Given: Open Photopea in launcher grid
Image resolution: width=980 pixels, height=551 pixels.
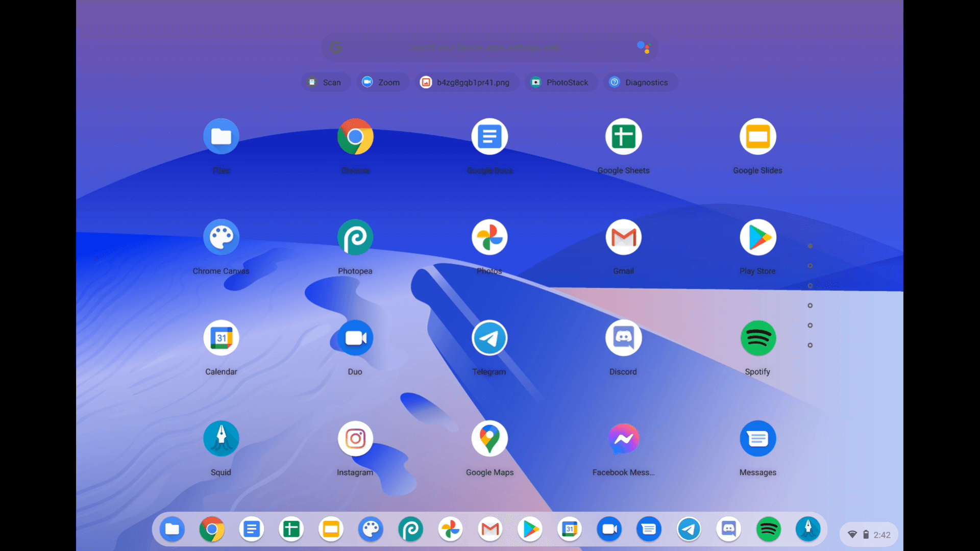Looking at the screenshot, I should click(x=355, y=237).
